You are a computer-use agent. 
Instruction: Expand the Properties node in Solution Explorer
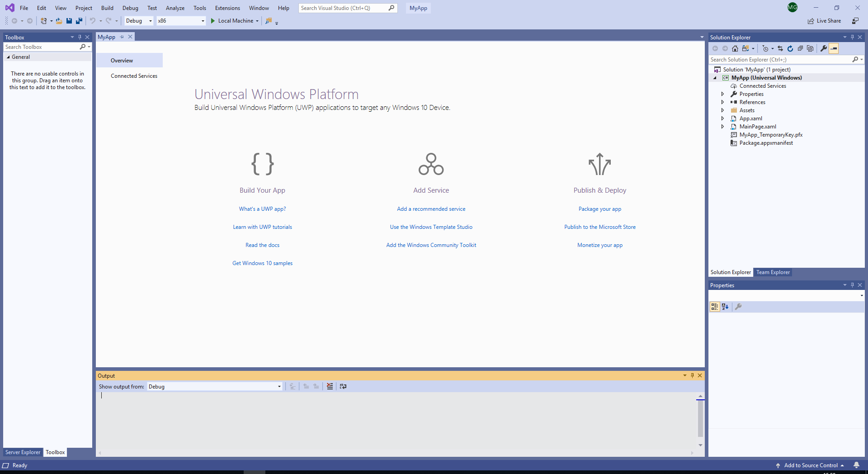(722, 94)
